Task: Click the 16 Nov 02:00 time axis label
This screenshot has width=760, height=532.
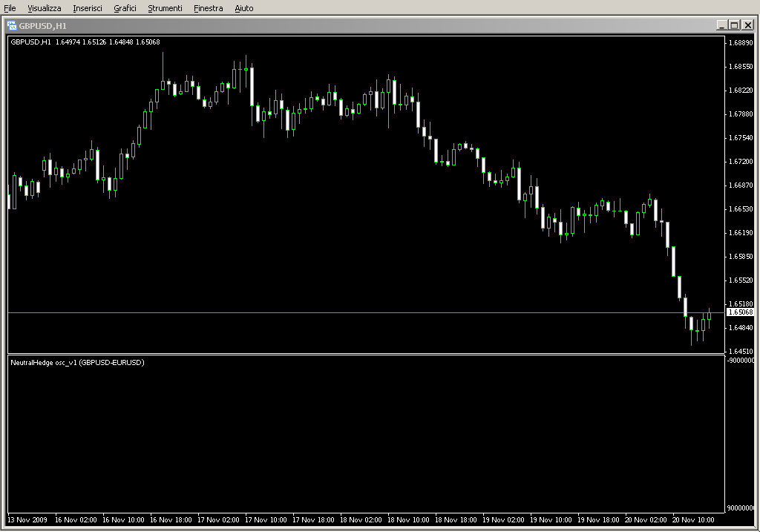Action: click(76, 520)
